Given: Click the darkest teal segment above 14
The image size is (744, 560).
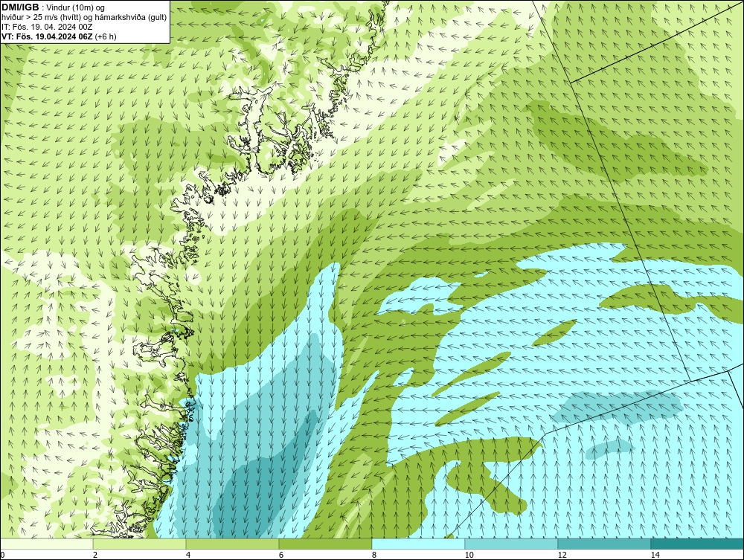Looking at the screenshot, I should 698,544.
